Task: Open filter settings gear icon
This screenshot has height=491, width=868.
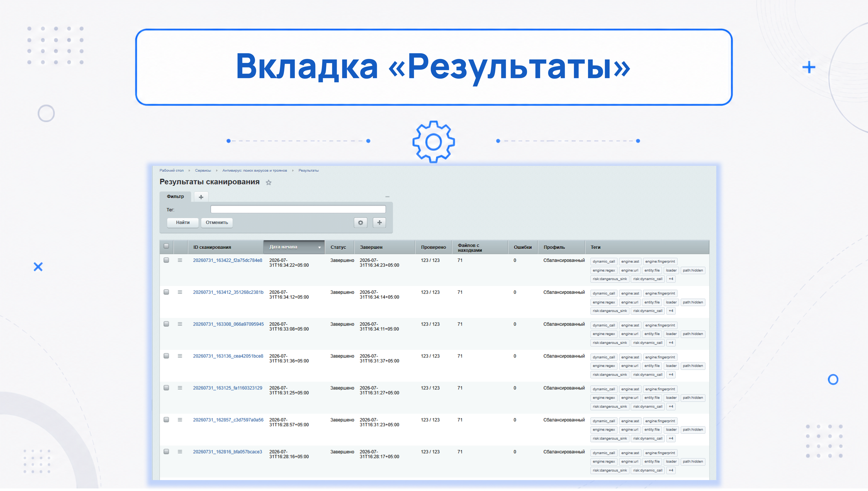Action: click(360, 222)
